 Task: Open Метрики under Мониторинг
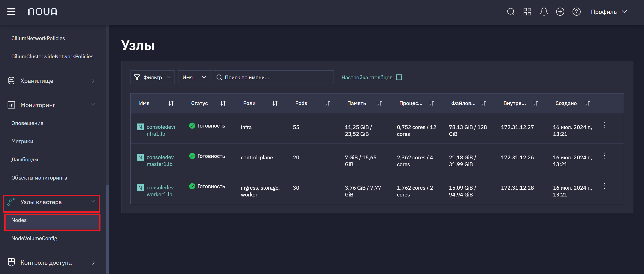point(22,141)
